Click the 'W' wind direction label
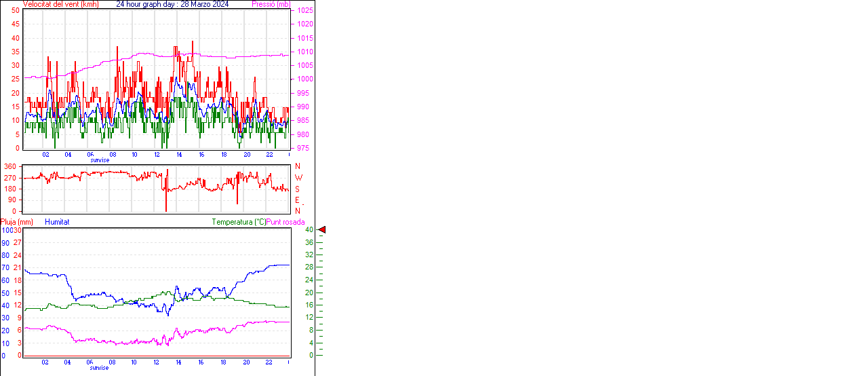 click(298, 178)
